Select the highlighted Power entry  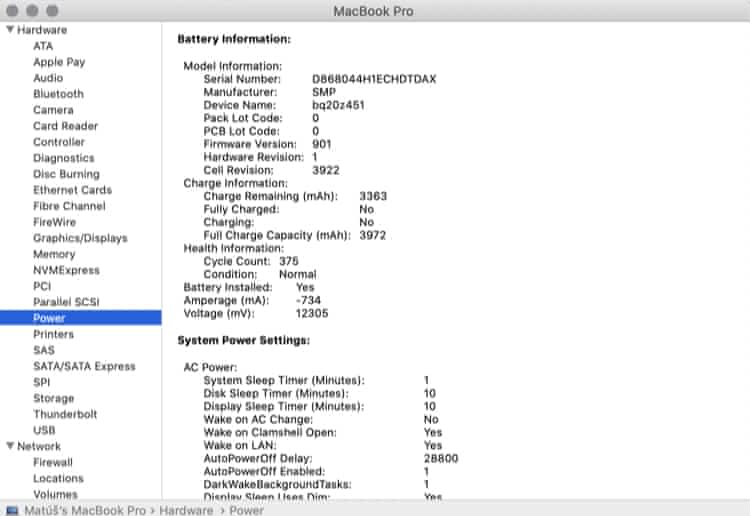[80, 318]
